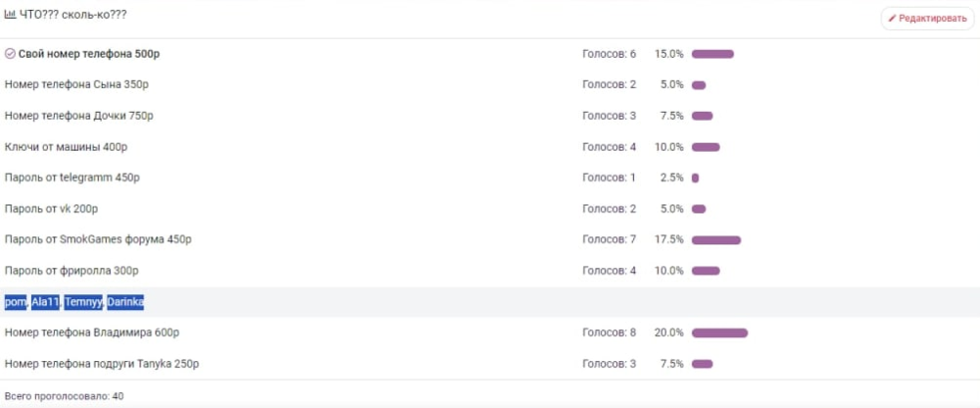Open voter list Голосов: 7 for SmokGames
980x408 pixels.
tap(610, 239)
